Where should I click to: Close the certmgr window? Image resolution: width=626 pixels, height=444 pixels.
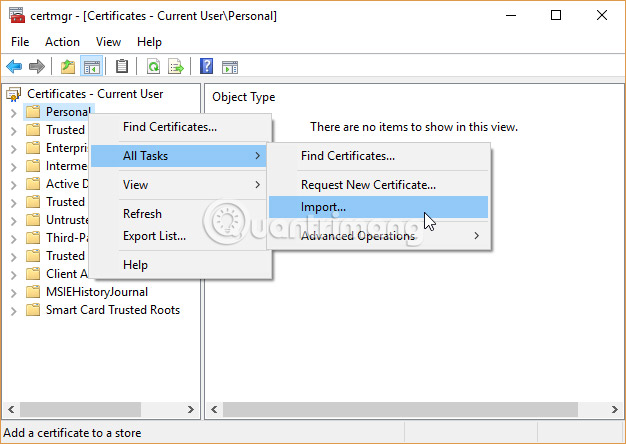[602, 16]
